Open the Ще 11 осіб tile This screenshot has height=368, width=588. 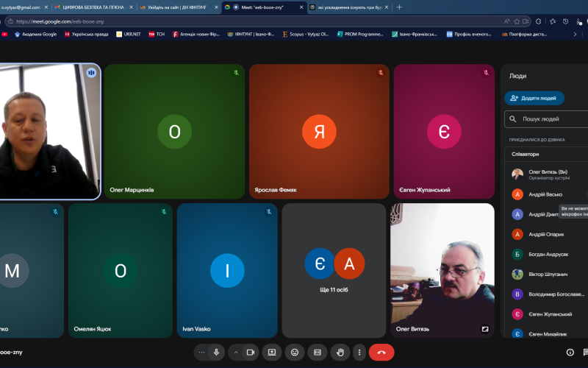pyautogui.click(x=334, y=270)
